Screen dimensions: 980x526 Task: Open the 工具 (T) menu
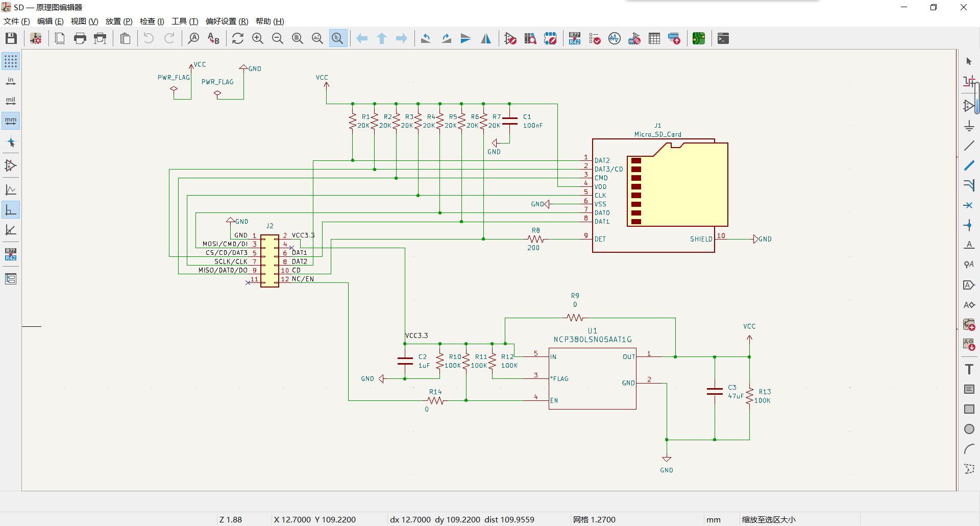(185, 21)
